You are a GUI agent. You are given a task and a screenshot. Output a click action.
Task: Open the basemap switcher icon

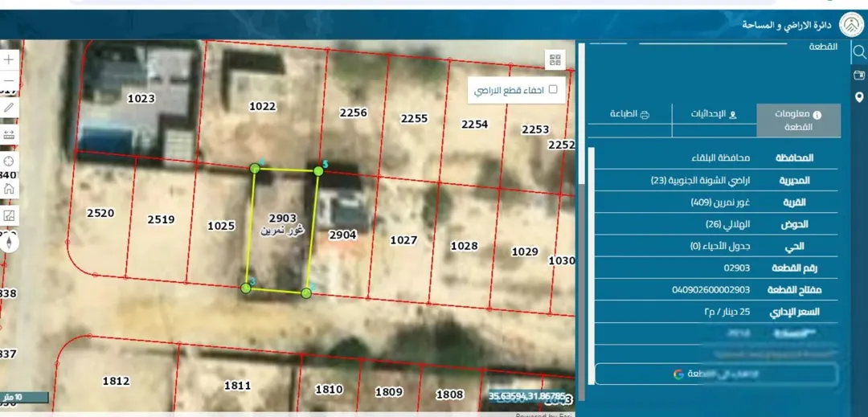[9, 215]
